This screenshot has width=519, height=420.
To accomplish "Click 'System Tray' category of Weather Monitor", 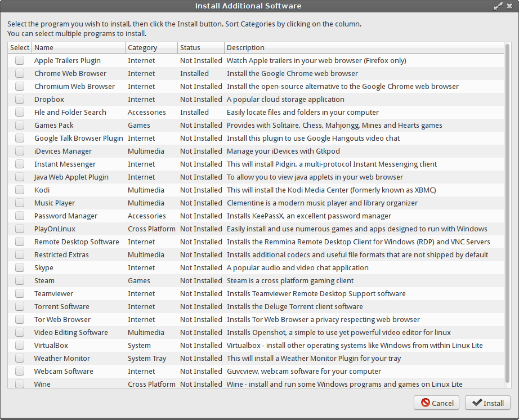I will 147,359.
